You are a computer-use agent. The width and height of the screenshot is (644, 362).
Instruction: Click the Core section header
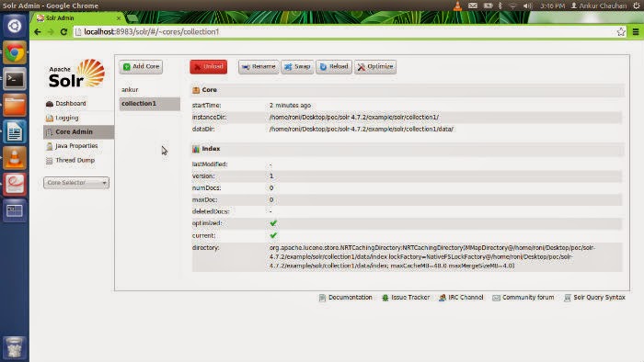click(x=408, y=90)
